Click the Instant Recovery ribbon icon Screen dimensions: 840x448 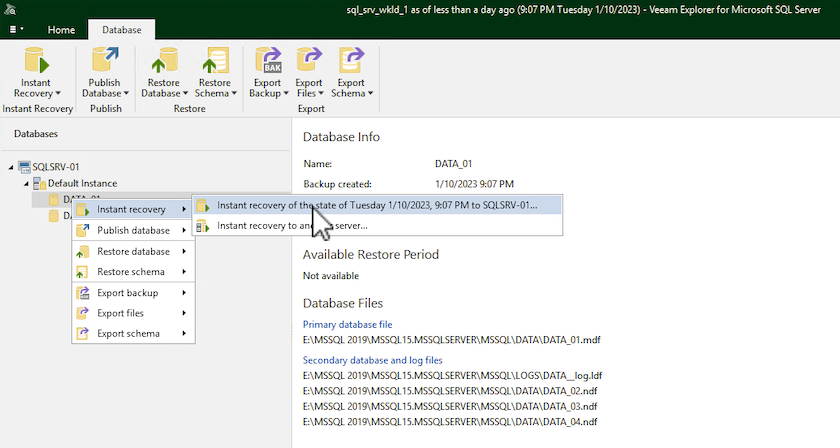pos(37,61)
